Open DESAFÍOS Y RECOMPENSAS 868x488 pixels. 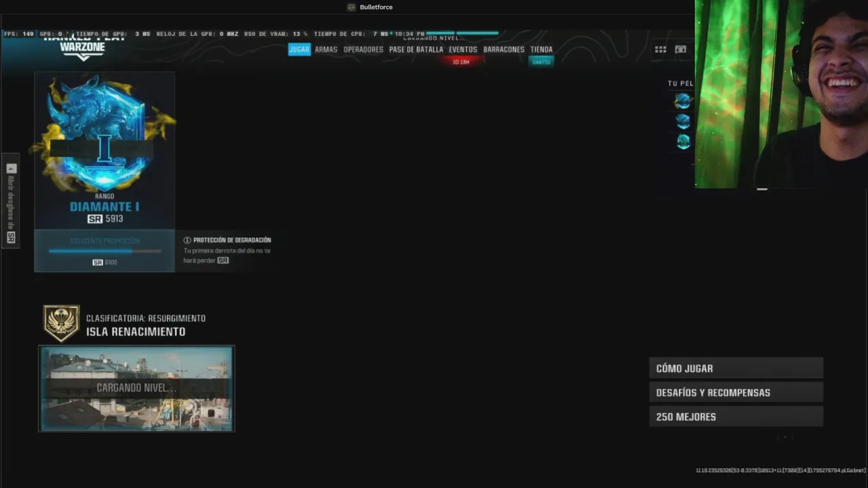[736, 392]
